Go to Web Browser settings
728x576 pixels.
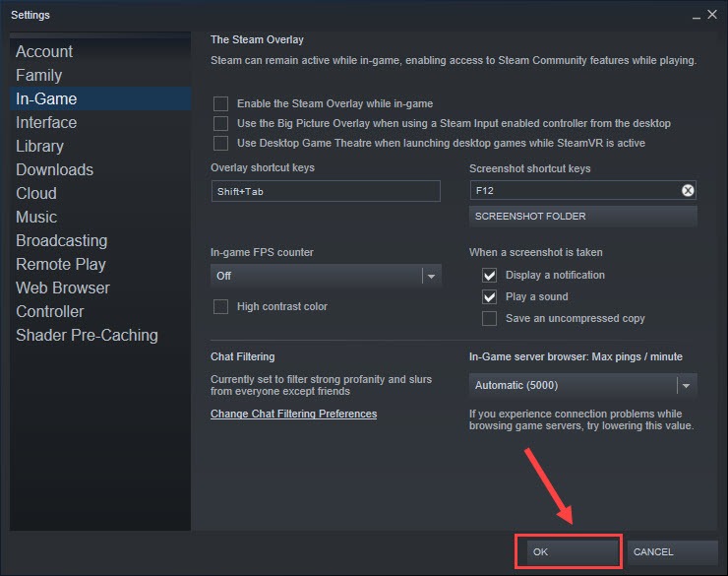[x=100, y=288]
